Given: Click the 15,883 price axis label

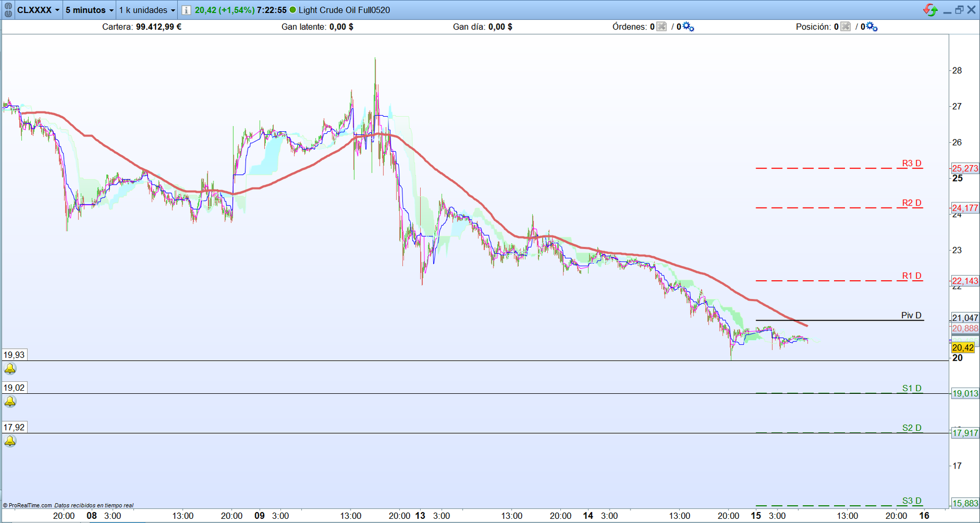Looking at the screenshot, I should tap(965, 503).
